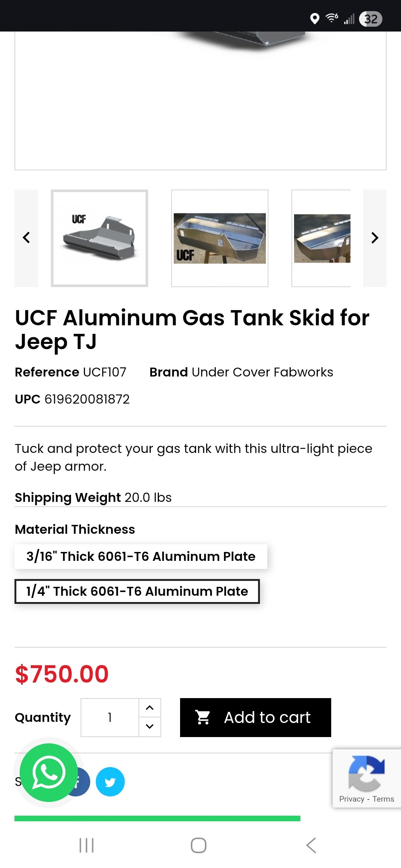Tap location icon in status bar

click(314, 19)
